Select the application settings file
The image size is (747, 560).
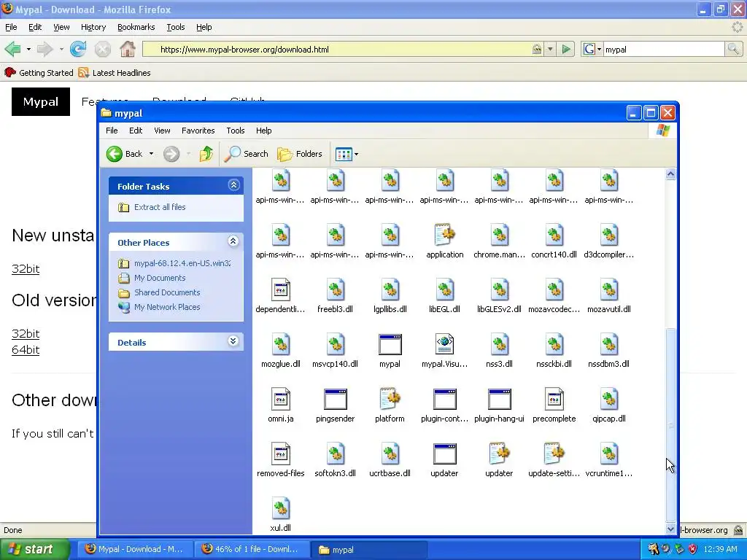point(444,241)
